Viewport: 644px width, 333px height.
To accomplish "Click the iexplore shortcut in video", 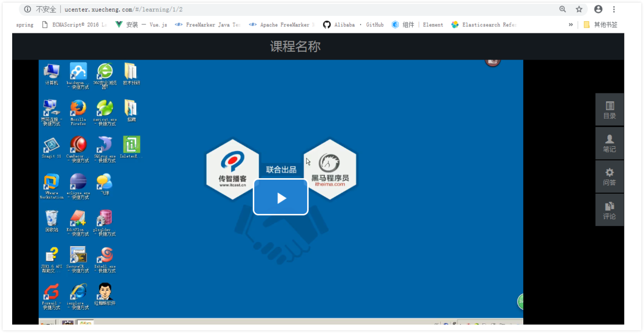I will (x=78, y=296).
